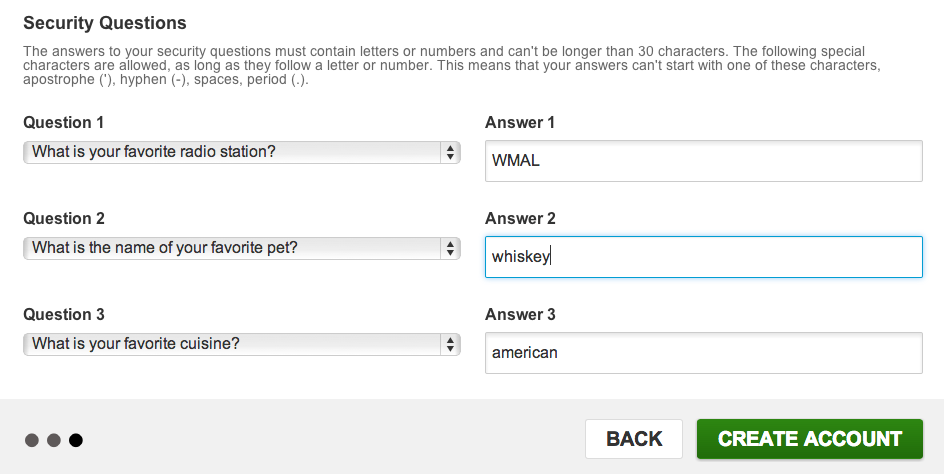
Task: Focus the Answer 2 field containing whiskey
Action: (x=703, y=257)
